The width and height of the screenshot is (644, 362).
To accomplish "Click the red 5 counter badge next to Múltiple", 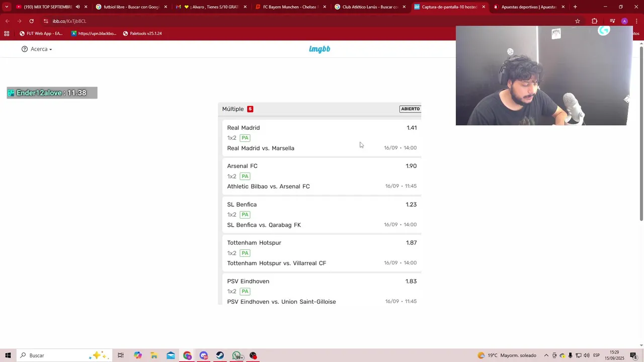I will pos(250,109).
